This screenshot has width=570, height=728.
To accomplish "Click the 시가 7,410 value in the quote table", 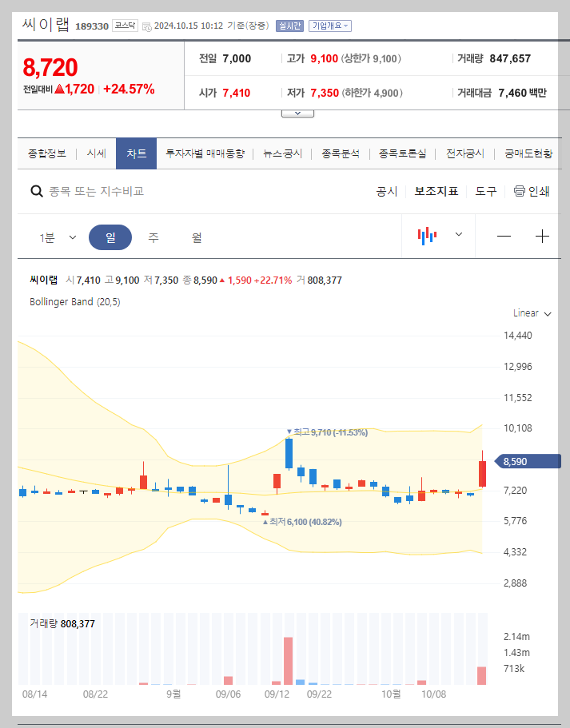I will coord(237,93).
